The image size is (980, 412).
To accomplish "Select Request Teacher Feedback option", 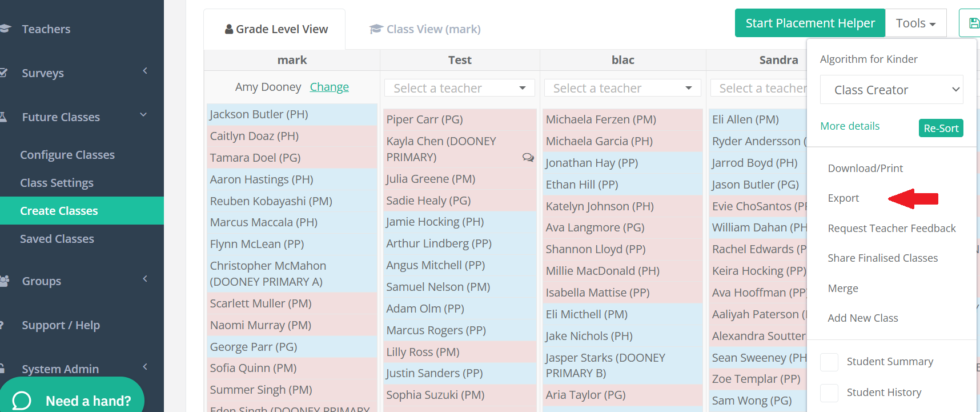I will pos(891,228).
